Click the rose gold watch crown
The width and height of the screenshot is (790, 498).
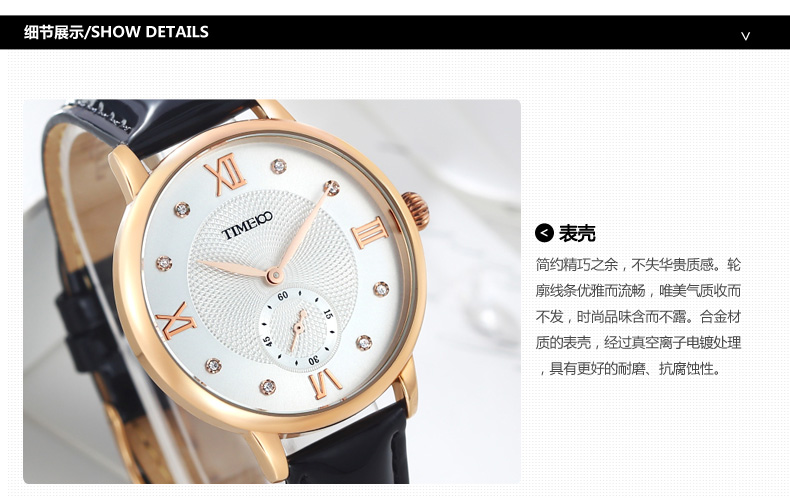(416, 210)
